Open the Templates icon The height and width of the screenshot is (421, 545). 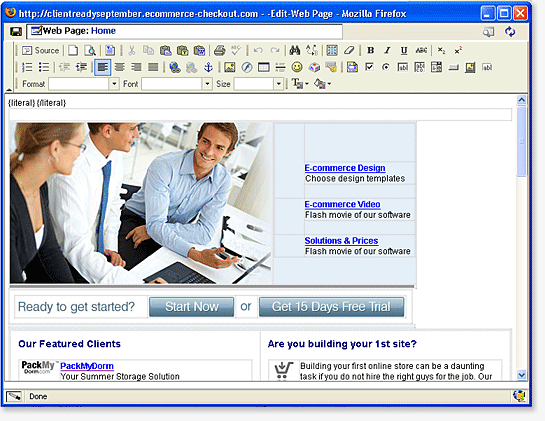tap(110, 51)
